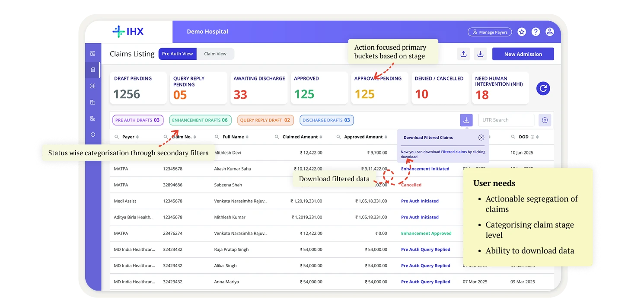Select the Aditya Birla Health payer cell
The height and width of the screenshot is (298, 644).
coord(133,217)
